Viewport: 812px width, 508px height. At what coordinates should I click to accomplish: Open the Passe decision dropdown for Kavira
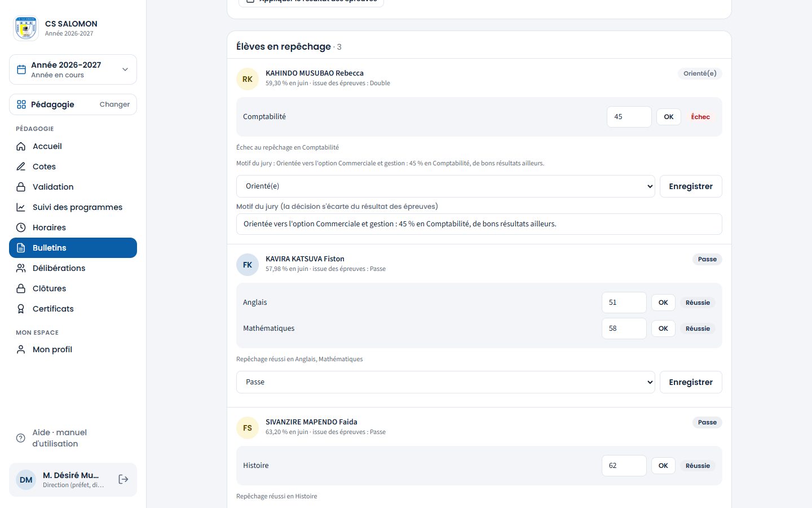445,382
